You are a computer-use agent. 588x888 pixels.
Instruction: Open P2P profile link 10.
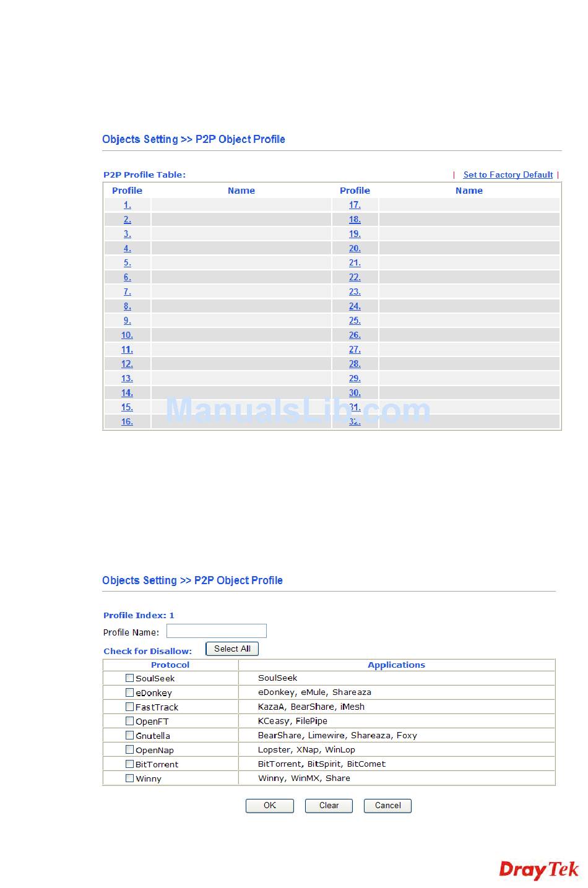[x=127, y=335]
